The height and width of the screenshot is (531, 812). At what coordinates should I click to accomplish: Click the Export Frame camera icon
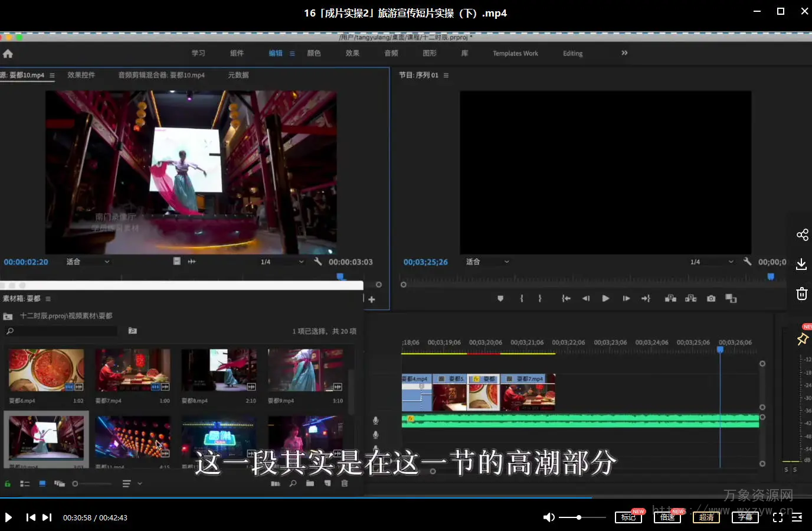pos(711,299)
